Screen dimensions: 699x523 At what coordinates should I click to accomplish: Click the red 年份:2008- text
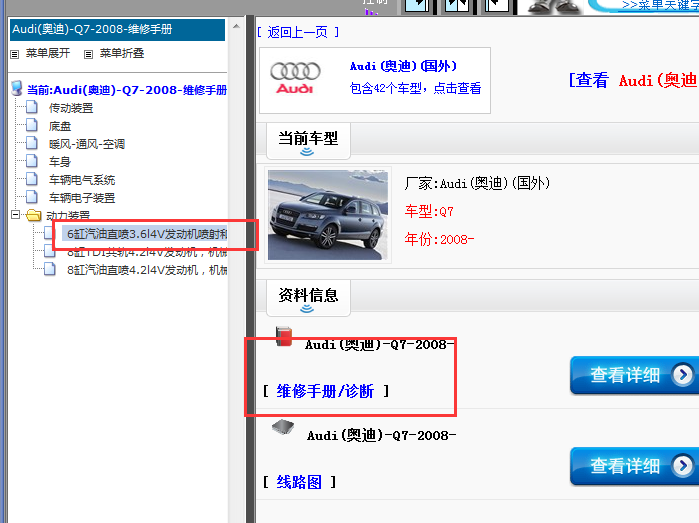[439, 239]
